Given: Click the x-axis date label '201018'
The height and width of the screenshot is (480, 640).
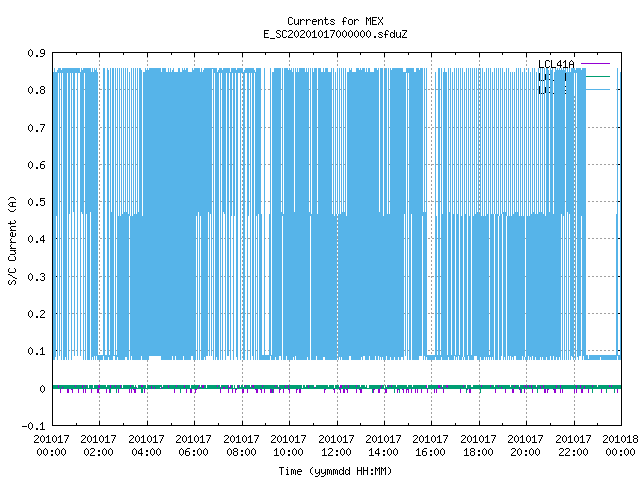Looking at the screenshot, I should pyautogui.click(x=620, y=439).
